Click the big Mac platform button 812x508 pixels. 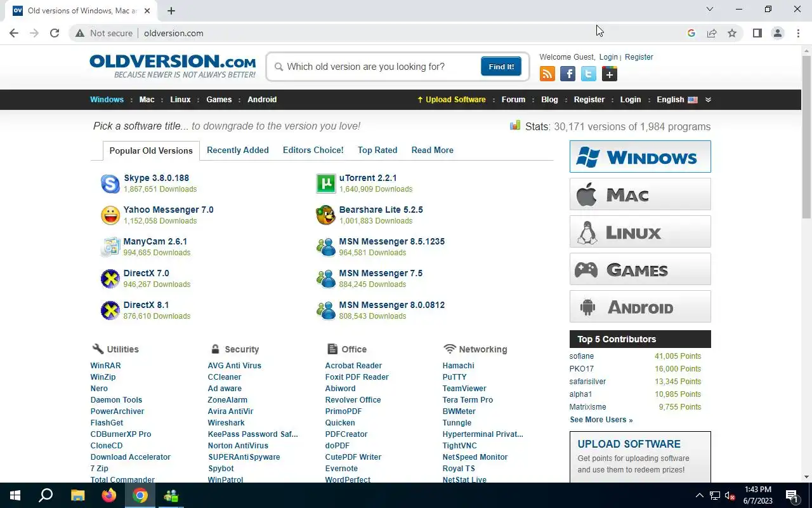[x=640, y=194]
